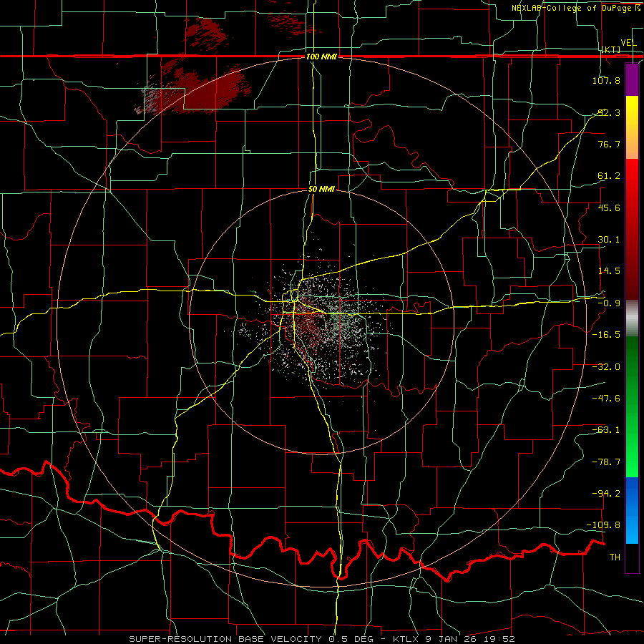Click the 30.1 velocity scale value

coord(609,240)
